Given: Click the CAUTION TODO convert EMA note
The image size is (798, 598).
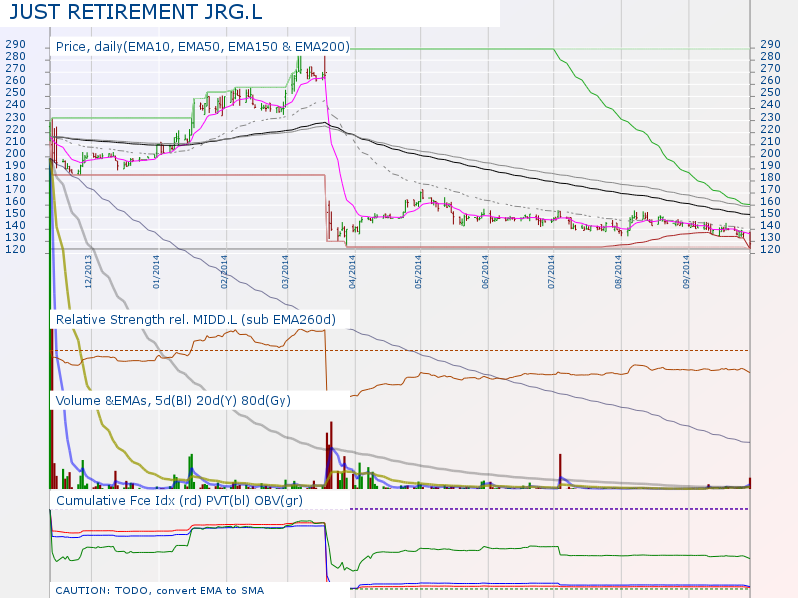Looking at the screenshot, I should coord(160,591).
